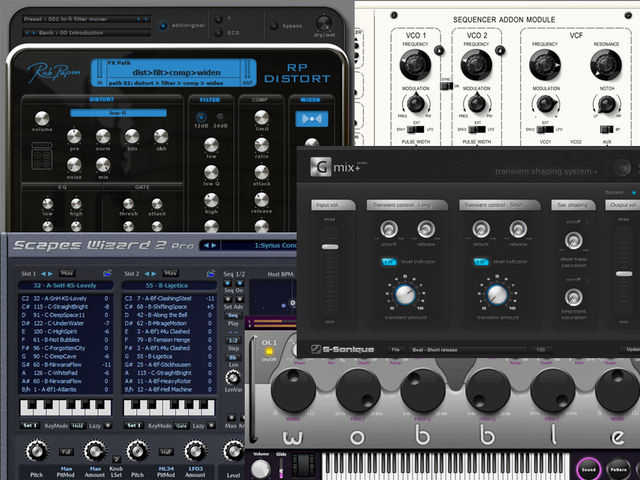
Task: Open Slot 2 folder load icon
Action: point(211,273)
